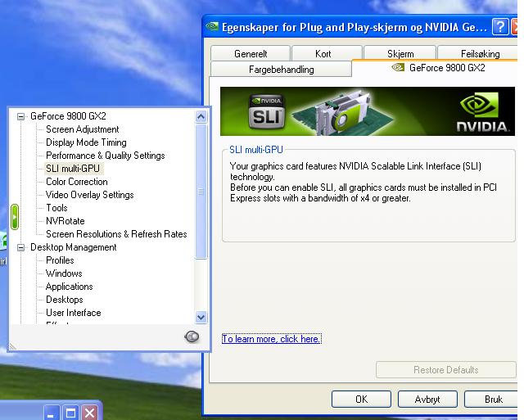Open the 'To learn more, click here' link
The width and height of the screenshot is (524, 420).
click(271, 339)
